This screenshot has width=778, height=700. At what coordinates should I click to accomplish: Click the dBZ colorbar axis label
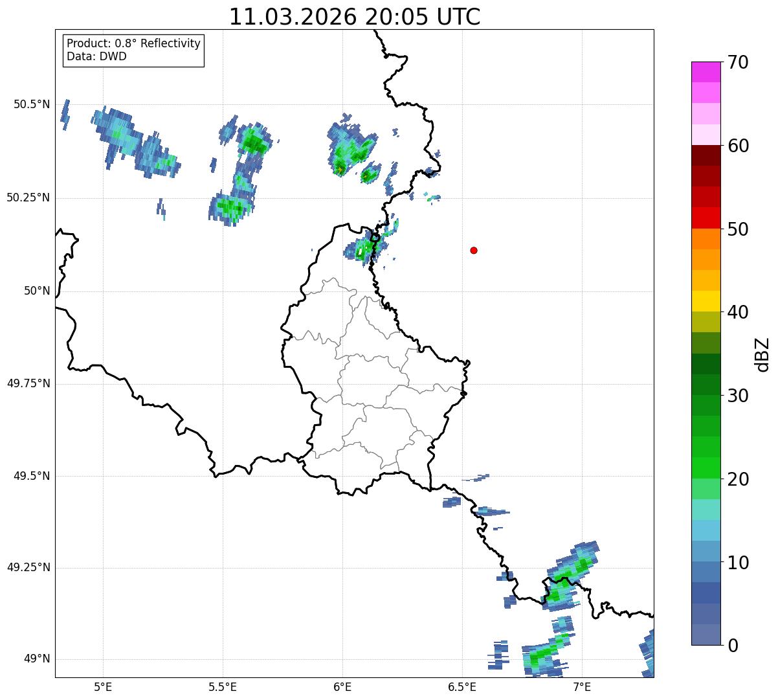pyautogui.click(x=762, y=354)
